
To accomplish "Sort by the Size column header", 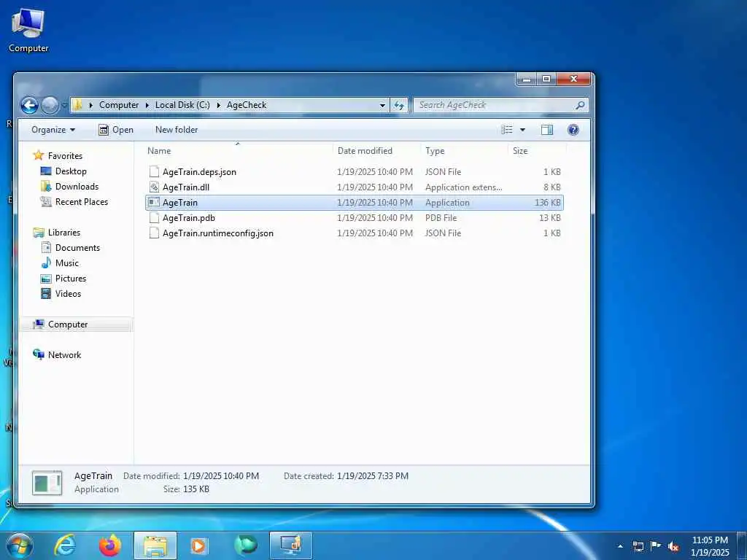I will pos(537,150).
